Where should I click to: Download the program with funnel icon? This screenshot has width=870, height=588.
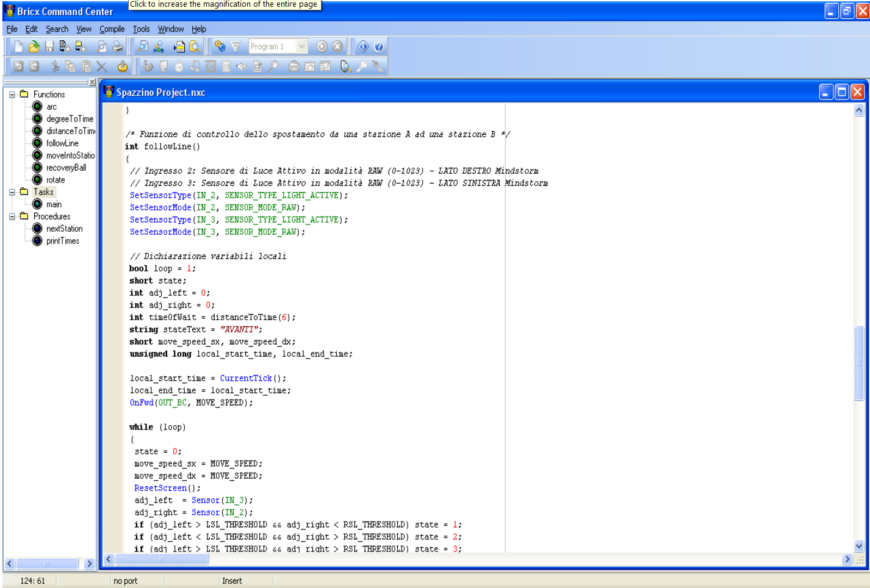click(x=236, y=46)
